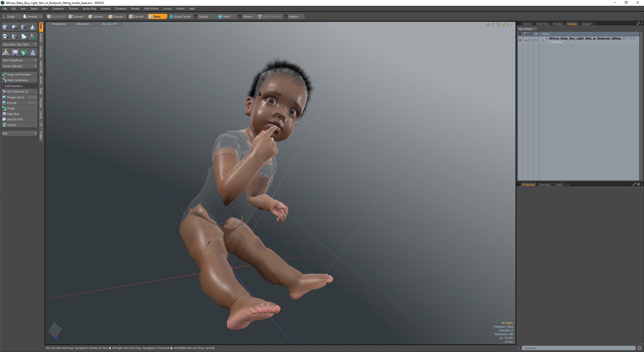Activate the Polygon Bevel tool
The width and height of the screenshot is (644, 352).
click(x=19, y=97)
